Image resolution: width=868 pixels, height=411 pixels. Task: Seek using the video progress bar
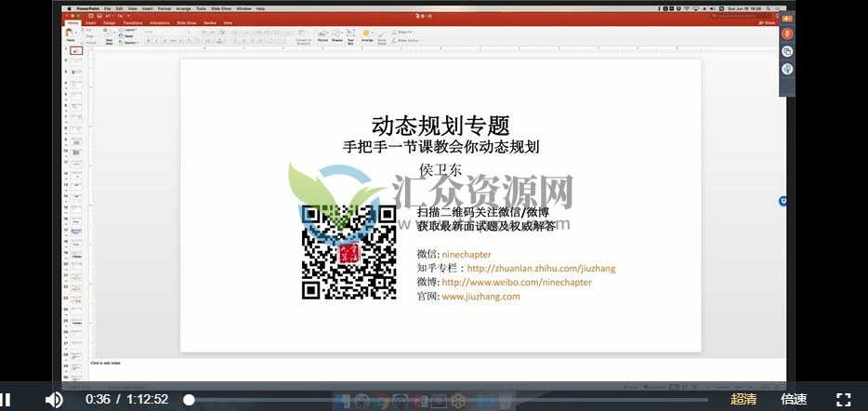point(448,400)
